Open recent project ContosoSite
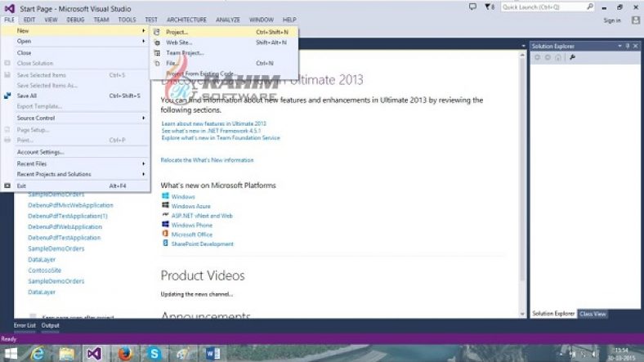The height and width of the screenshot is (362, 644). click(44, 270)
